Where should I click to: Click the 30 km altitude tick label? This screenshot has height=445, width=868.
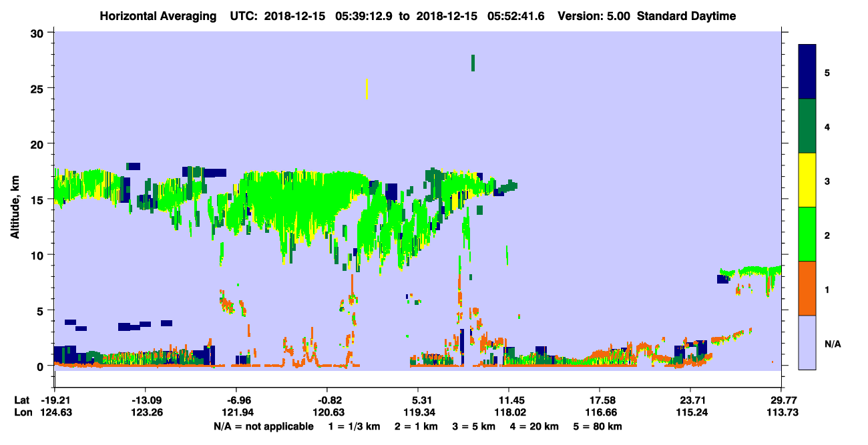click(39, 33)
